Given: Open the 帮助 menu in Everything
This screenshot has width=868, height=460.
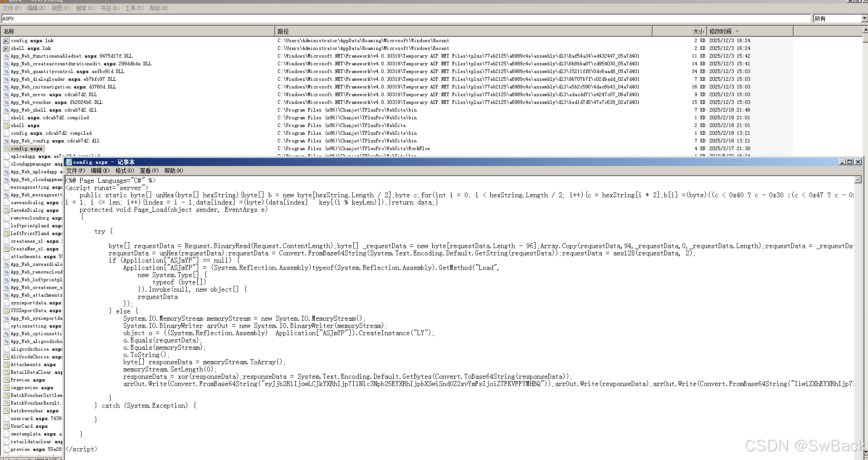Looking at the screenshot, I should tap(159, 8).
